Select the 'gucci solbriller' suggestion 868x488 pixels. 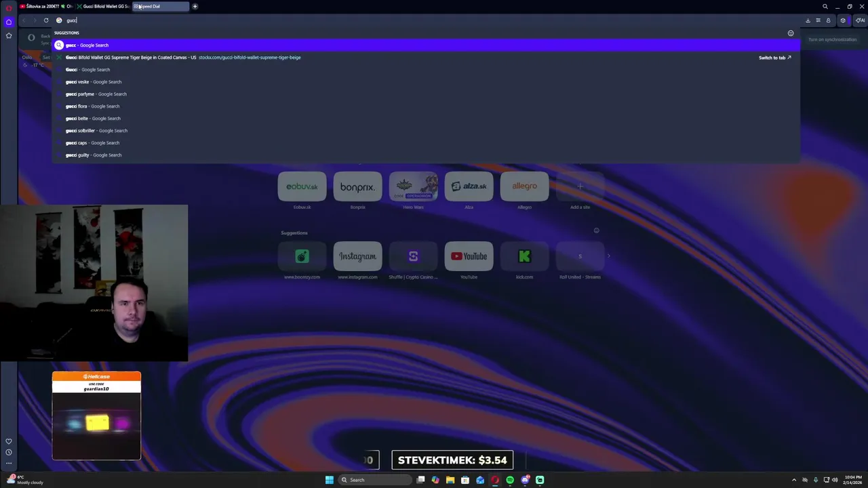click(427, 131)
